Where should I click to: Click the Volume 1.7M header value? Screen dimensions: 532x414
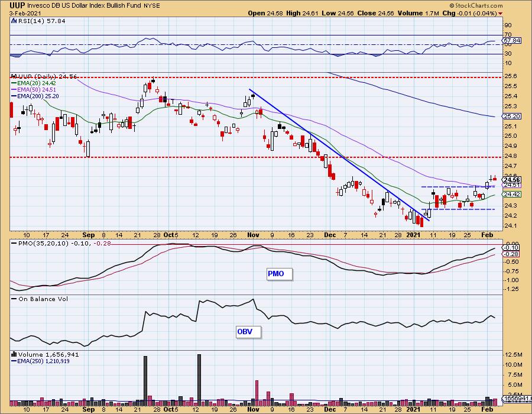(x=418, y=13)
